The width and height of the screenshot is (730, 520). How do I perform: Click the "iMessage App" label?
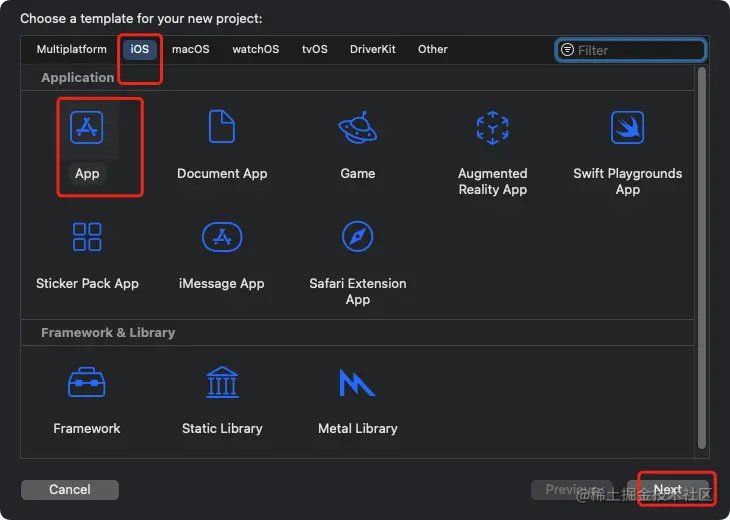(222, 284)
